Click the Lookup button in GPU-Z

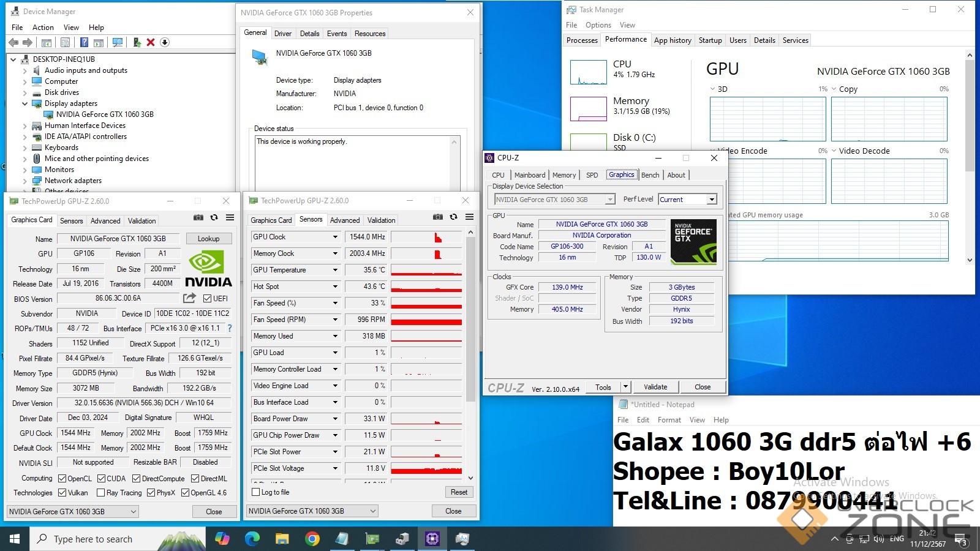point(208,239)
